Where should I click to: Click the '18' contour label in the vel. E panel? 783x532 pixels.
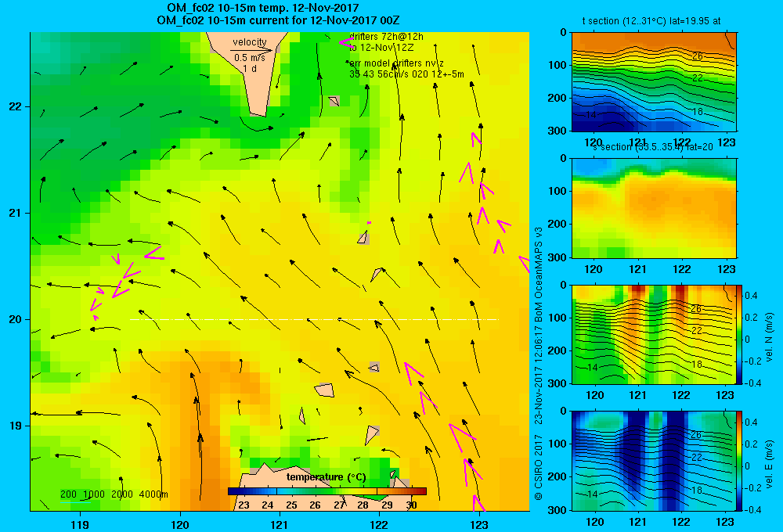tap(697, 491)
